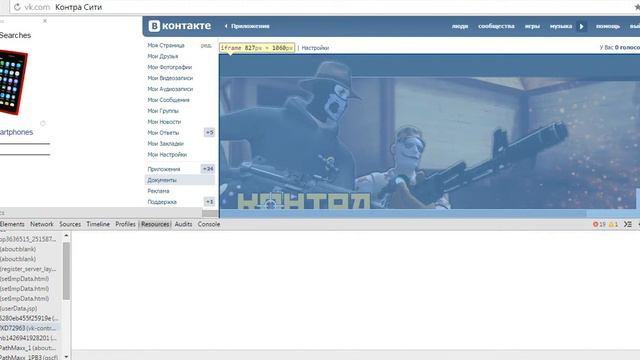
Task: Open Моя Страница in sidebar
Action: [166, 45]
